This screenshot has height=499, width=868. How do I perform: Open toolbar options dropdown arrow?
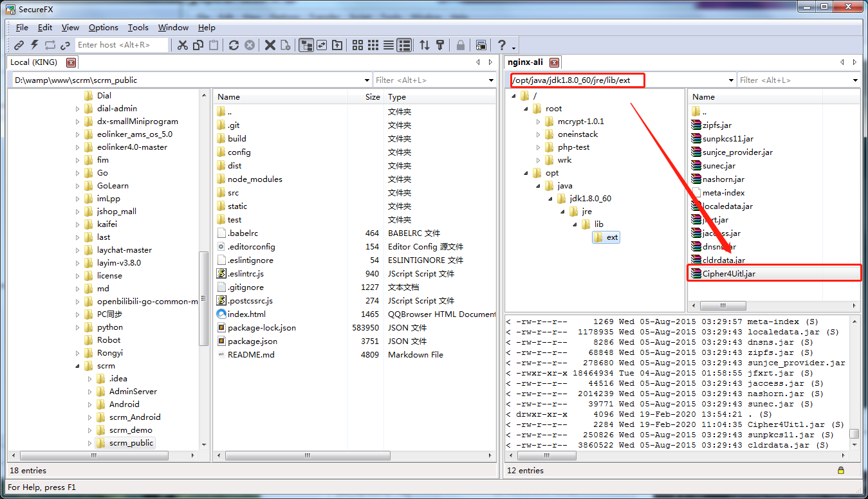click(x=514, y=48)
